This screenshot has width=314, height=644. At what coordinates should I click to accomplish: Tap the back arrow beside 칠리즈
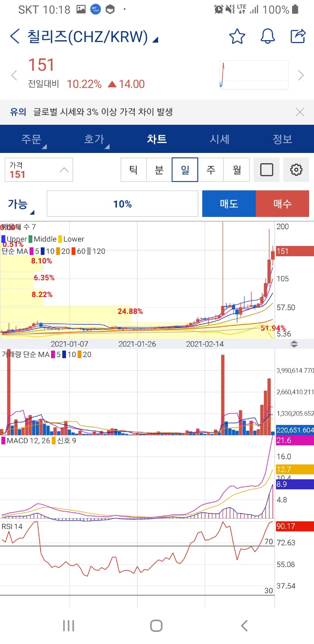click(15, 36)
